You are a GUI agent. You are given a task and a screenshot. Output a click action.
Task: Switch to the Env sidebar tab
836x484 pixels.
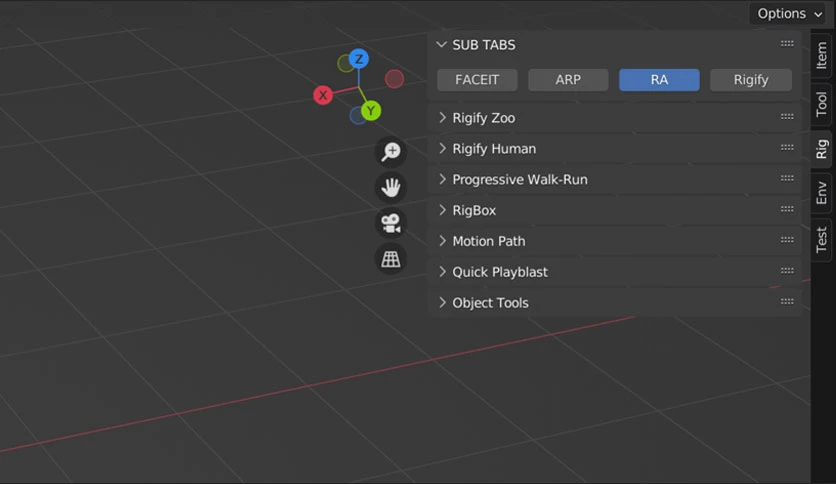pos(822,193)
